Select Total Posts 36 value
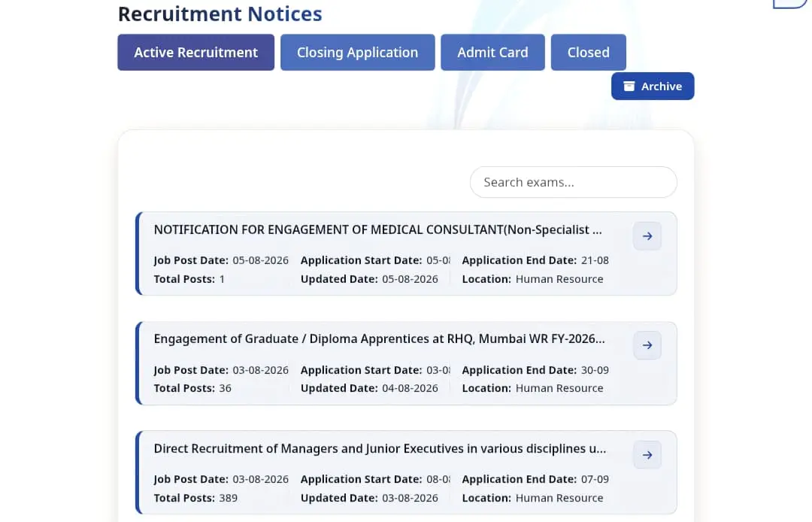 point(225,388)
